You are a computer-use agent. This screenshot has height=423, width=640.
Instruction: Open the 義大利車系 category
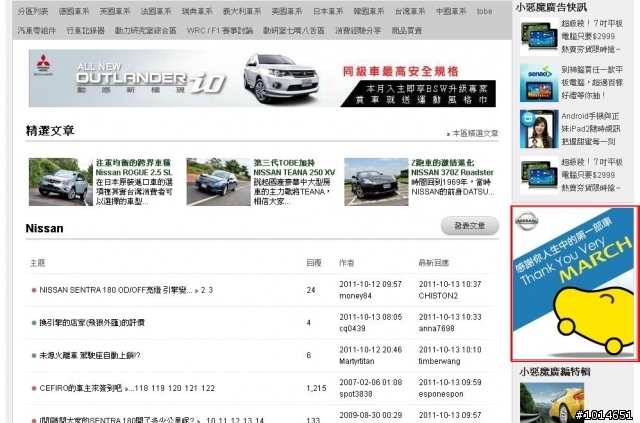pos(242,11)
